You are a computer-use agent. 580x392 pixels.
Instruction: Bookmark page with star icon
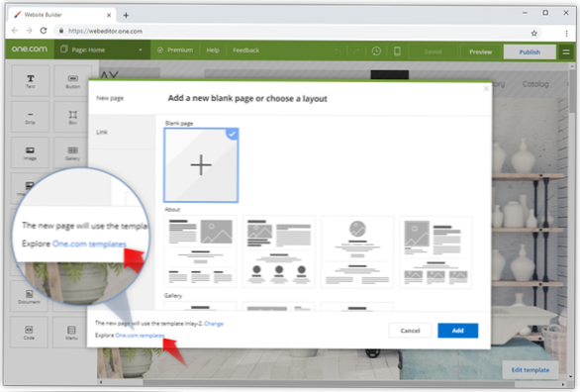[x=533, y=34]
